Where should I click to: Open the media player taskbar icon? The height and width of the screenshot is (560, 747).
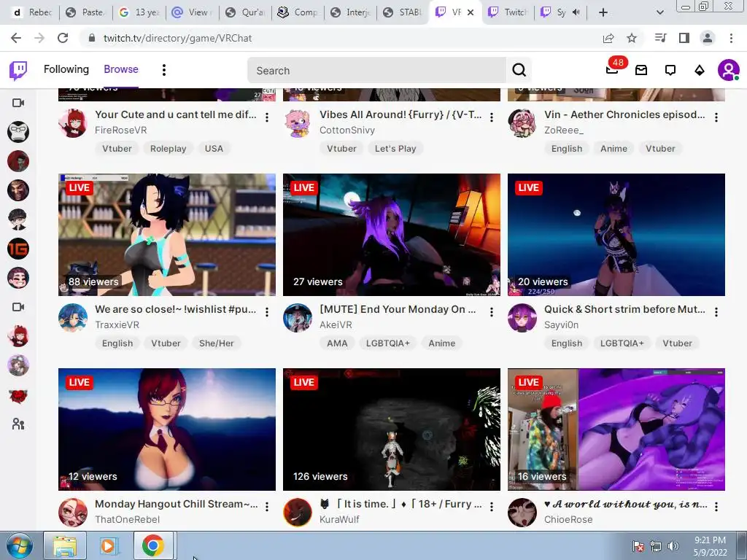[108, 545]
